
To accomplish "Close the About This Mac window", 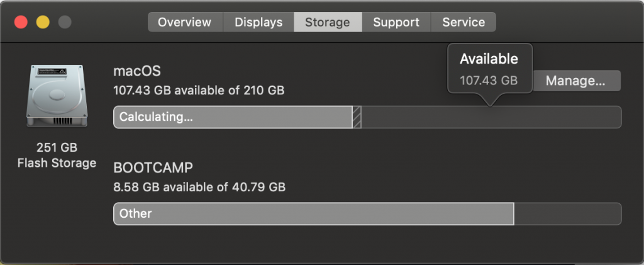I will pyautogui.click(x=21, y=23).
